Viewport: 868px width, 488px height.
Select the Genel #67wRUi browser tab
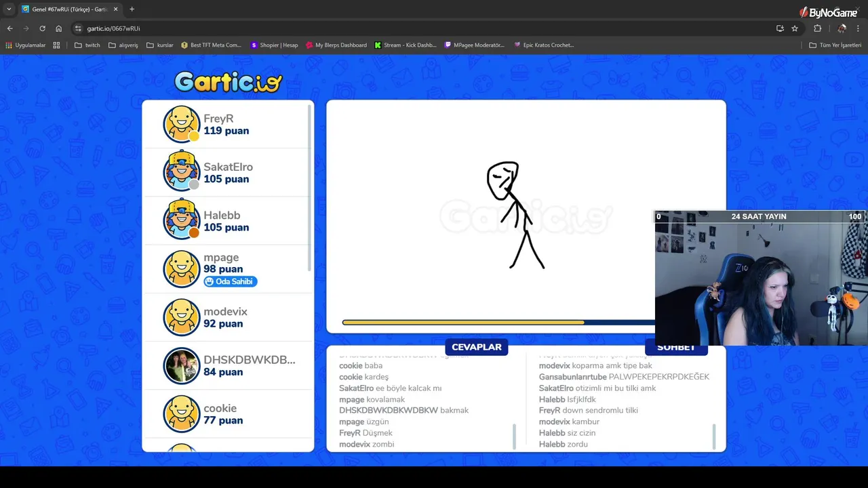pos(70,9)
